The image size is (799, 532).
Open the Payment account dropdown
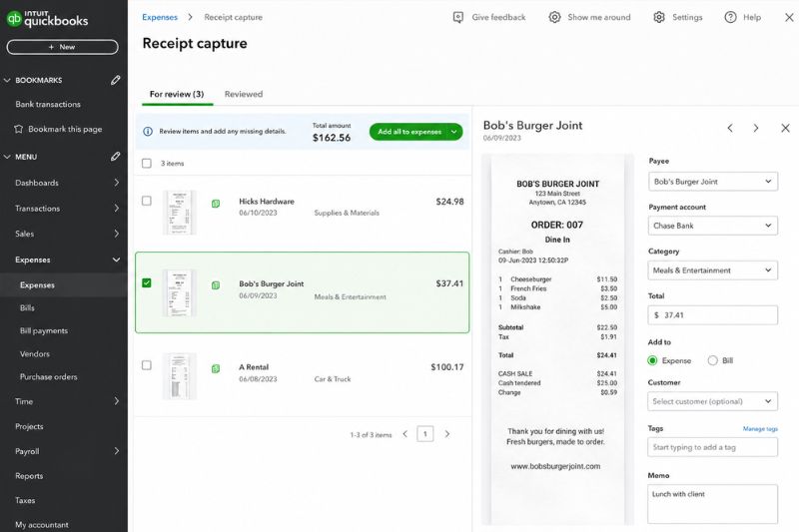pos(713,226)
